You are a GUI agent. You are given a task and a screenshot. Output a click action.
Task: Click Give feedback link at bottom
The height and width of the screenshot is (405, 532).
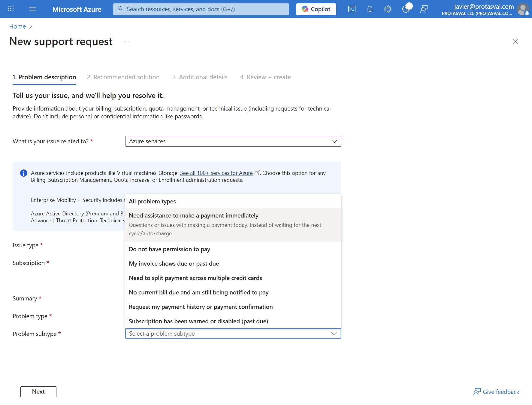point(497,392)
